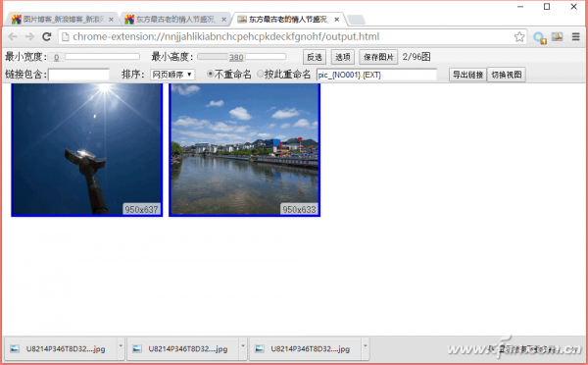The width and height of the screenshot is (588, 365).
Task: Open a new tab with the new tab button
Action: click(356, 20)
